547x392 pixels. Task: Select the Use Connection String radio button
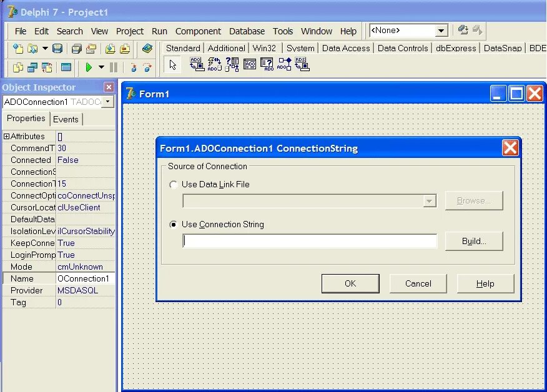pyautogui.click(x=174, y=225)
